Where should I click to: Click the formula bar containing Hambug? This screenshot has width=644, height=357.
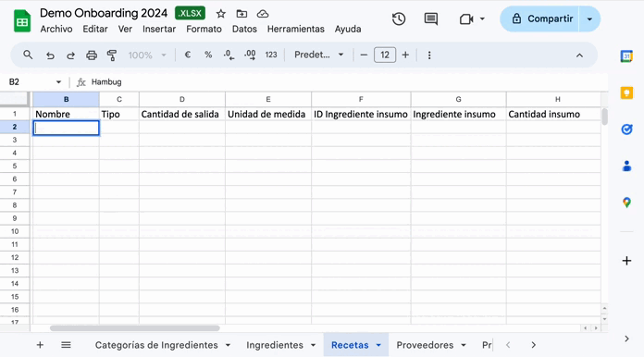348,82
